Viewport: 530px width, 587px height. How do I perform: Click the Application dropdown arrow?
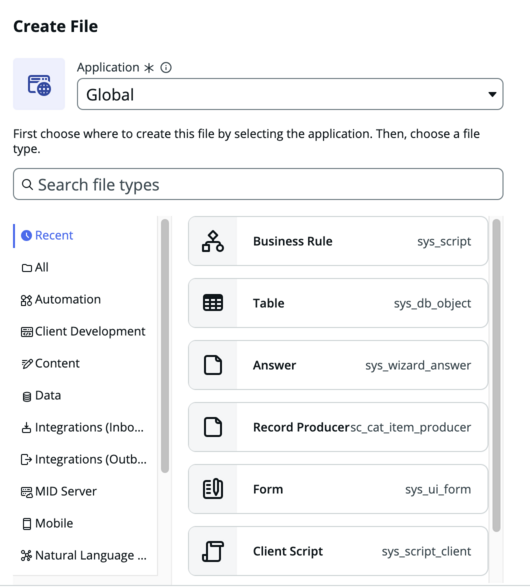click(x=492, y=94)
